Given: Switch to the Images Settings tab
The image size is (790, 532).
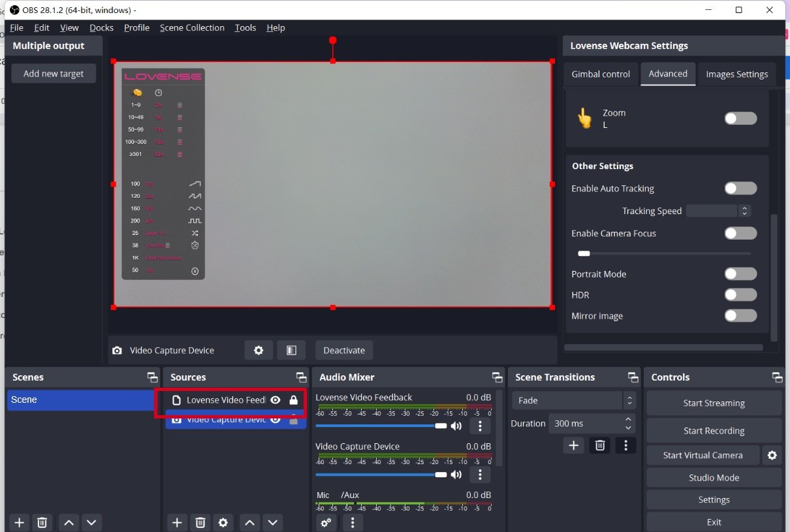Looking at the screenshot, I should (736, 74).
